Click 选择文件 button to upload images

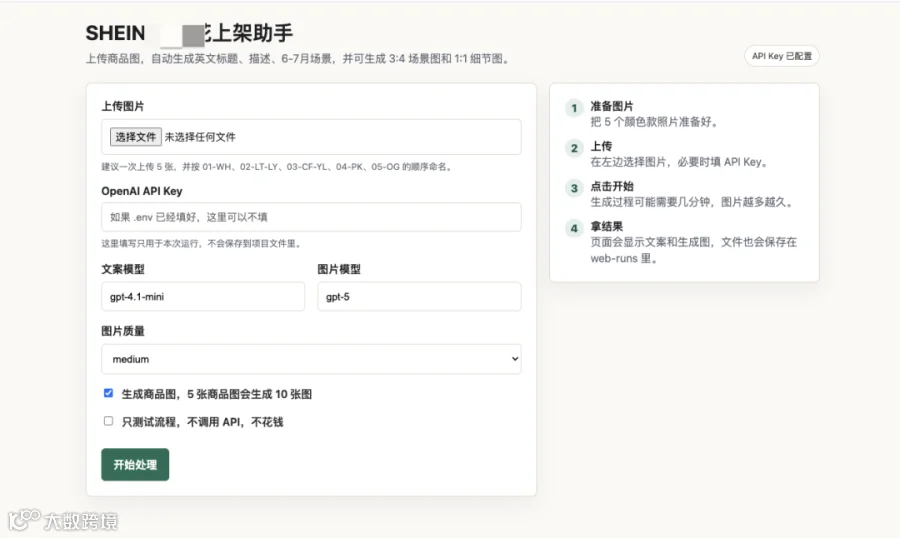pos(135,137)
